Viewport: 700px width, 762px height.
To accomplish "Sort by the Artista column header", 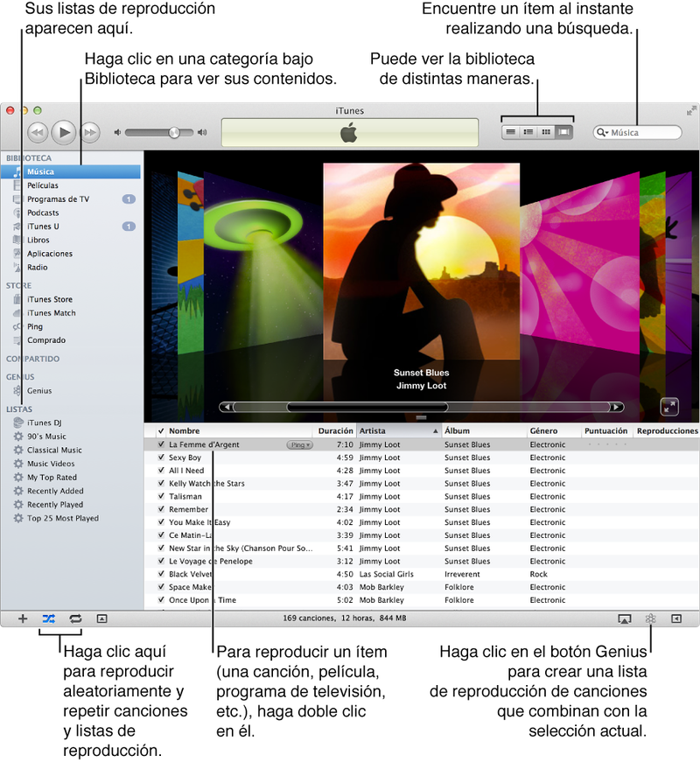I will [399, 430].
